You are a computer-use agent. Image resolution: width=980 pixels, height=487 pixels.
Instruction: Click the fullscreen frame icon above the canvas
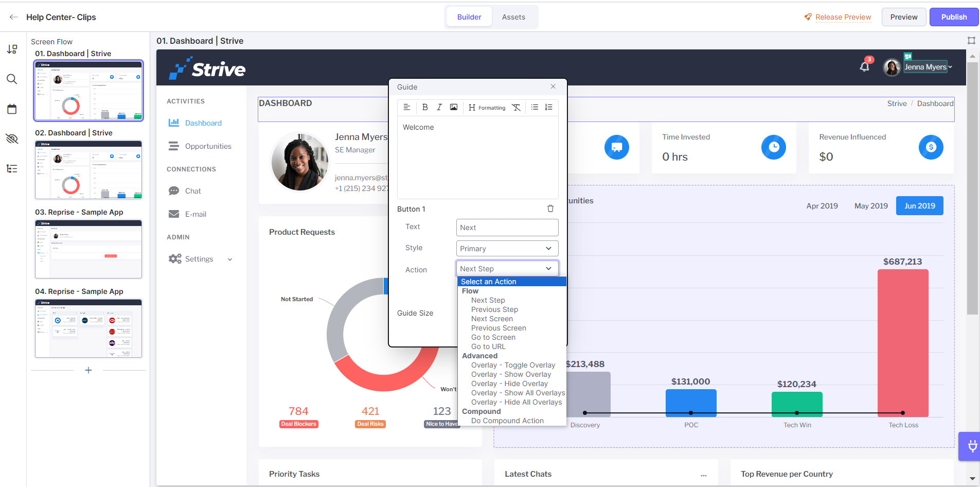(x=971, y=41)
